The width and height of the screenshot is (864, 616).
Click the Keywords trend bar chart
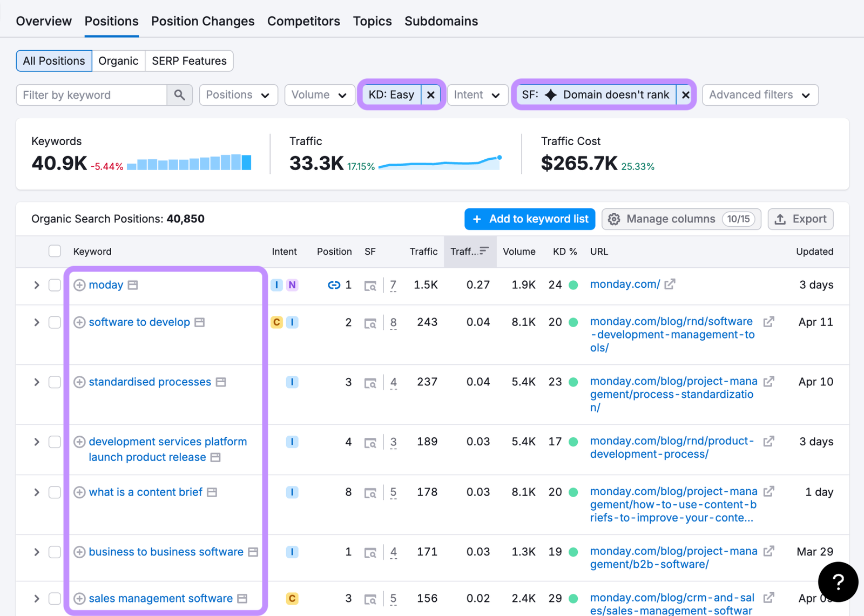189,162
